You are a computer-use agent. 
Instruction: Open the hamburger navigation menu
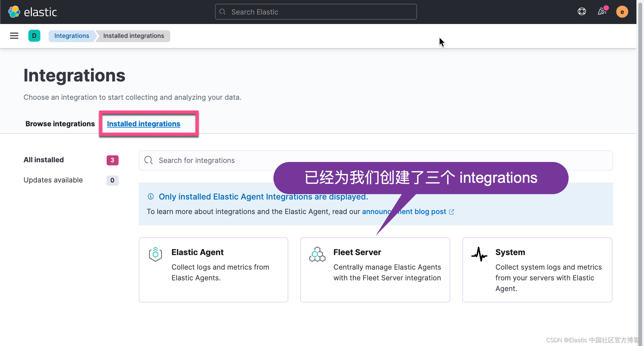[x=14, y=36]
